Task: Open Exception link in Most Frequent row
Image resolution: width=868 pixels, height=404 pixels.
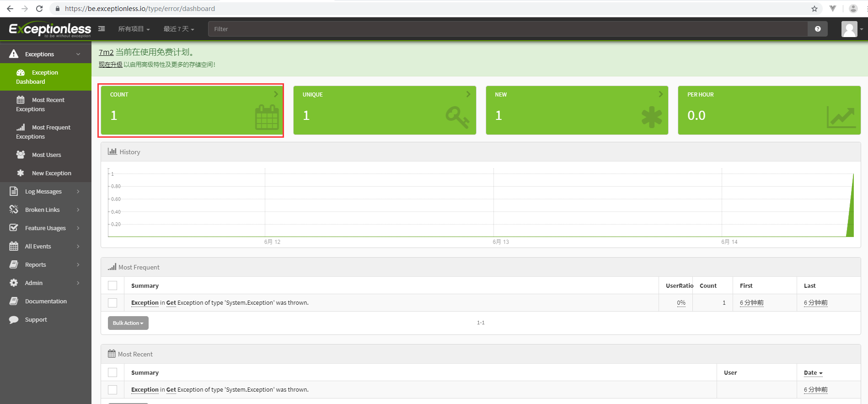Action: 145,302
